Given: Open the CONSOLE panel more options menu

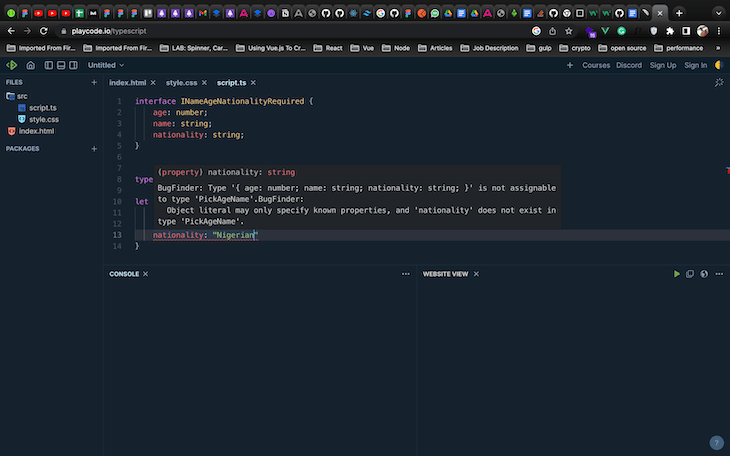Looking at the screenshot, I should click(406, 274).
